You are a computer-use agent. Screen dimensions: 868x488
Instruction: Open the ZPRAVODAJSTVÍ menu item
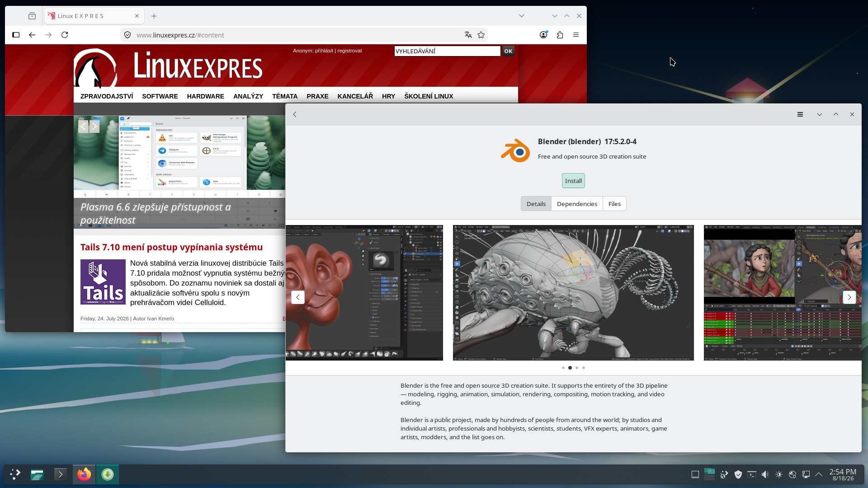coord(107,96)
